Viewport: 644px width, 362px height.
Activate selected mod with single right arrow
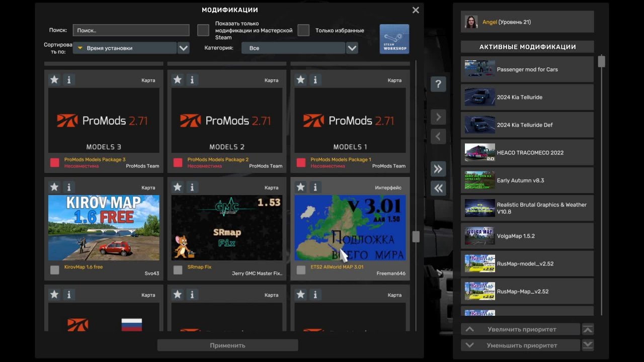point(438,117)
